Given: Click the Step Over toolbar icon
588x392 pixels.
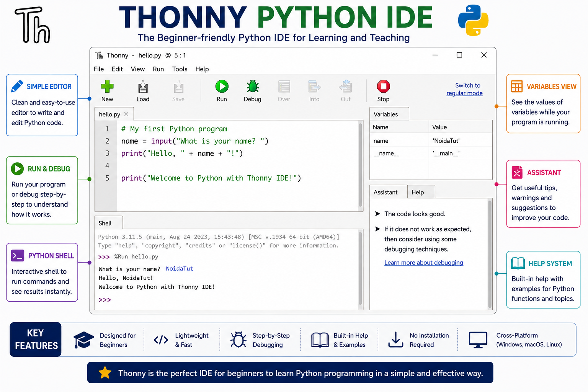Looking at the screenshot, I should point(284,87).
